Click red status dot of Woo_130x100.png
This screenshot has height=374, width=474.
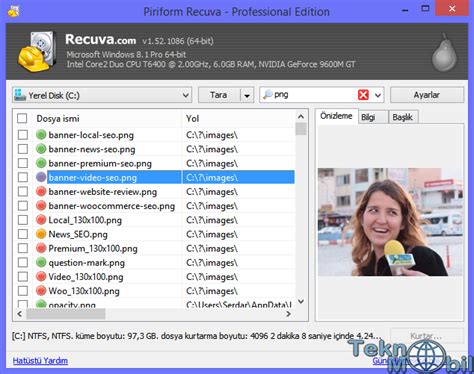41,291
